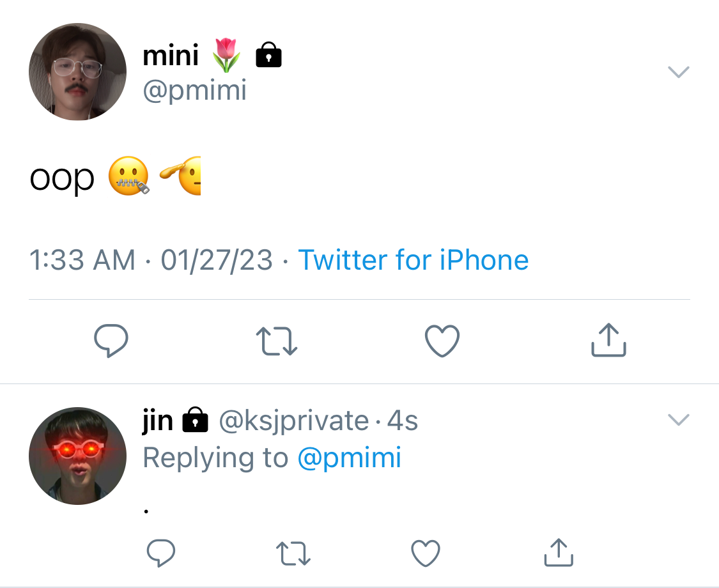Open Twitter for iPhone source link

point(413,260)
